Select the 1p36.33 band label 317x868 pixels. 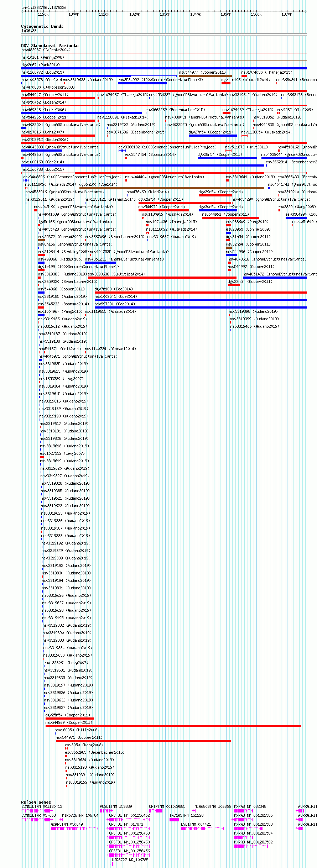[29, 31]
